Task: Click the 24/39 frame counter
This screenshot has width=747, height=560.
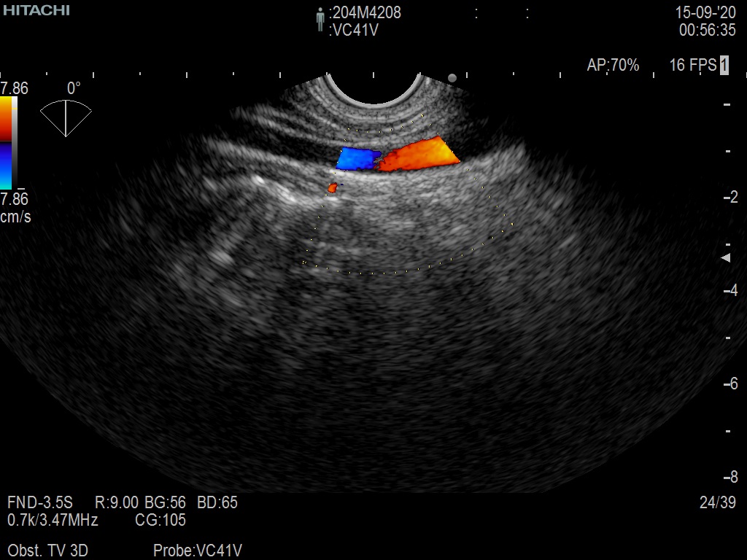Action: 717,502
